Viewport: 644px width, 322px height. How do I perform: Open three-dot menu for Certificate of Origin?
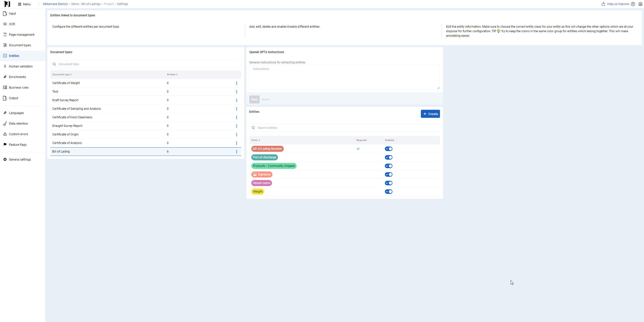pyautogui.click(x=236, y=134)
